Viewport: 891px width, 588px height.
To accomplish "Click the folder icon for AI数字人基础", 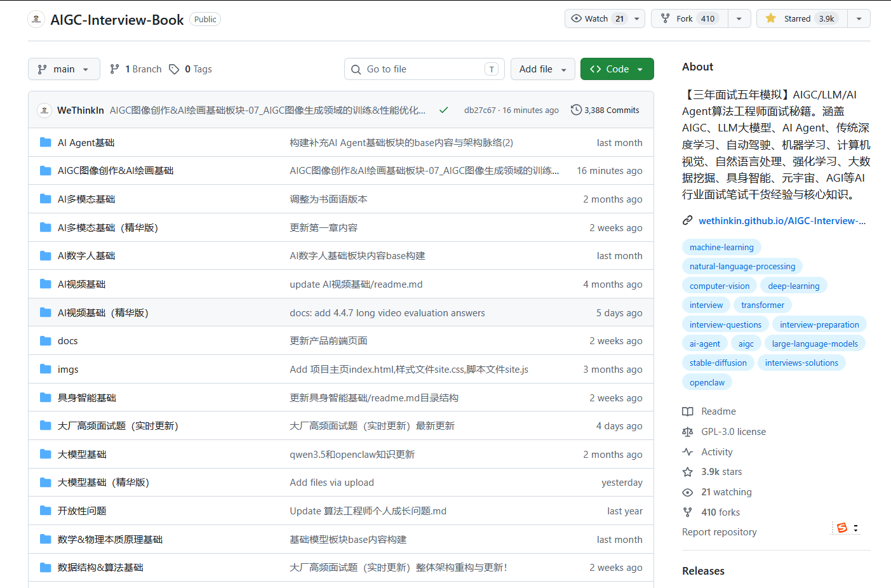I will 46,256.
